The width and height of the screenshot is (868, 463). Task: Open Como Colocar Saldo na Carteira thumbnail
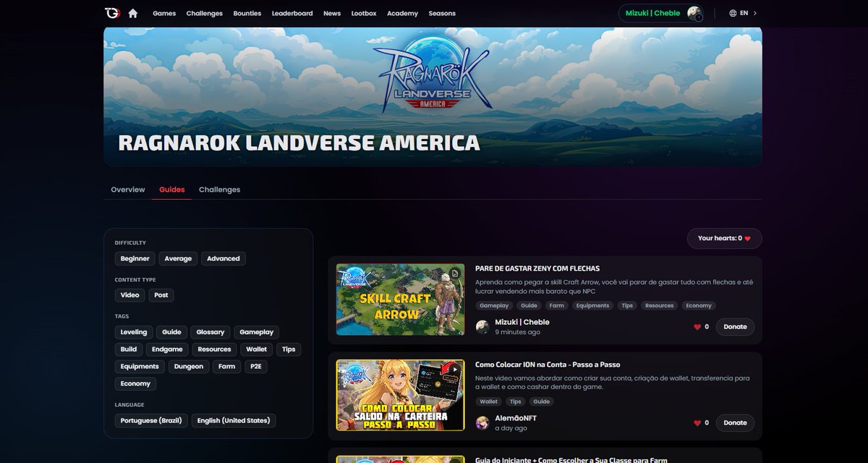(400, 395)
